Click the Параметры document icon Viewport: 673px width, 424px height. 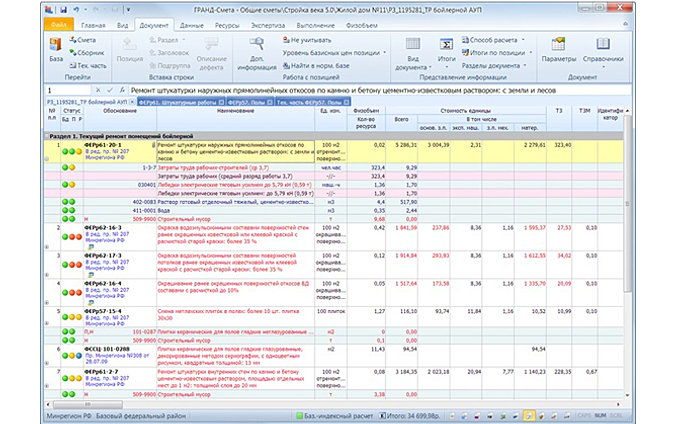pyautogui.click(x=560, y=47)
